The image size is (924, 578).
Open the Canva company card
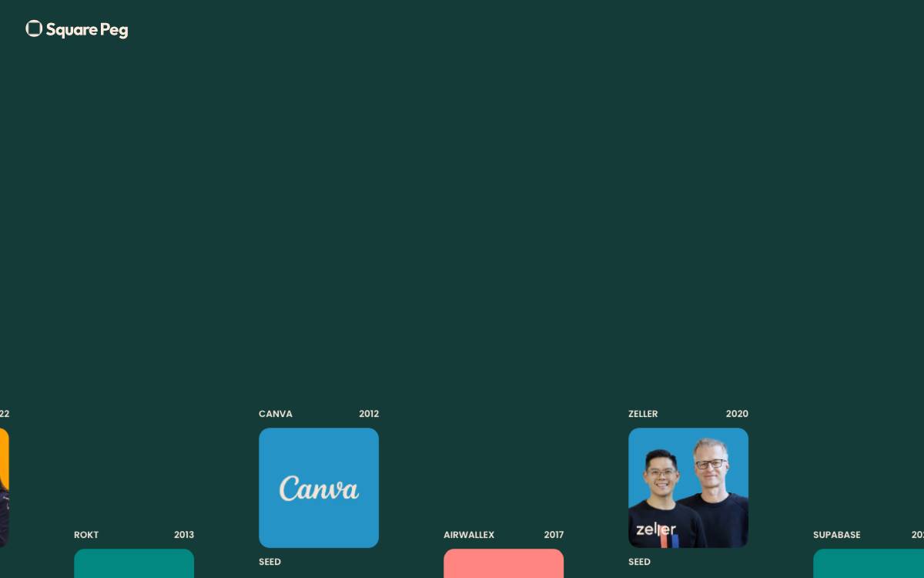pyautogui.click(x=319, y=488)
